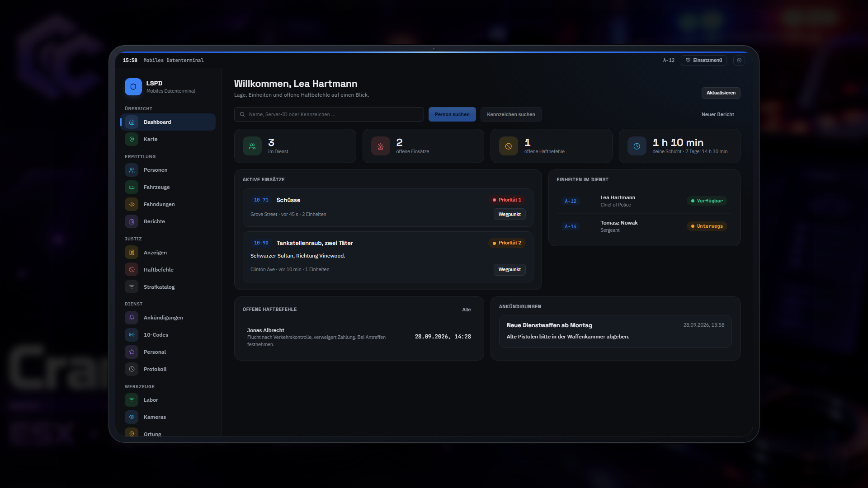The width and height of the screenshot is (868, 488).
Task: Create a Neuer Bericht
Action: pos(717,114)
